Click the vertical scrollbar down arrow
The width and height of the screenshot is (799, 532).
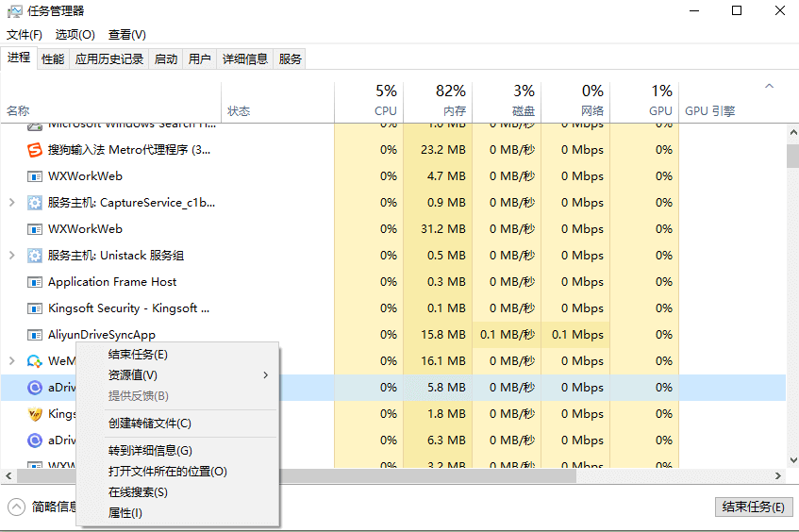(793, 460)
